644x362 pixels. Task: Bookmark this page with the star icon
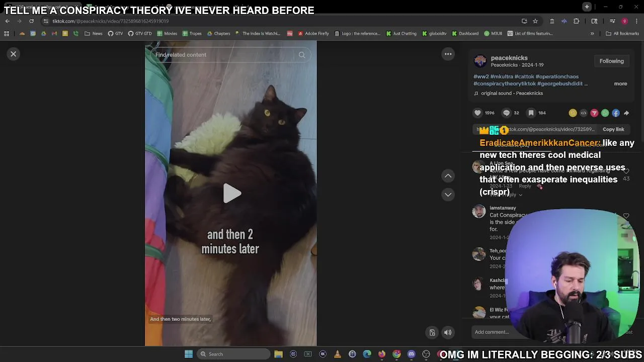535,21
